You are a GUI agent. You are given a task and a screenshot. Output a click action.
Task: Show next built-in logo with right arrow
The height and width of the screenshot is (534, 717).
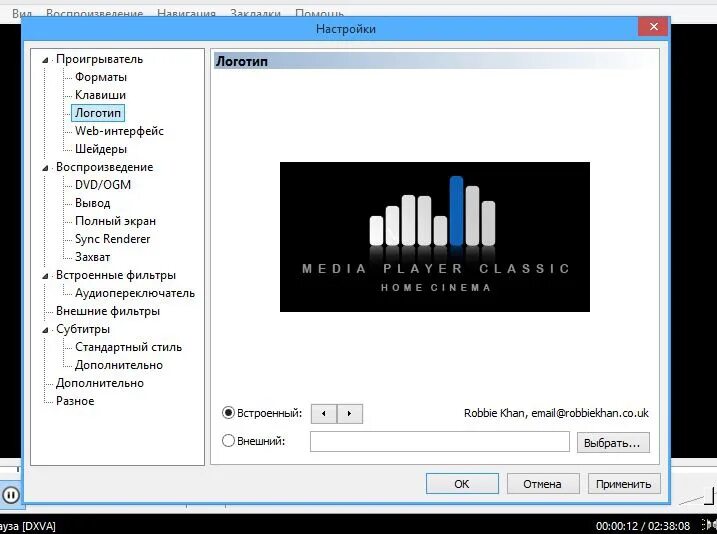pos(350,414)
